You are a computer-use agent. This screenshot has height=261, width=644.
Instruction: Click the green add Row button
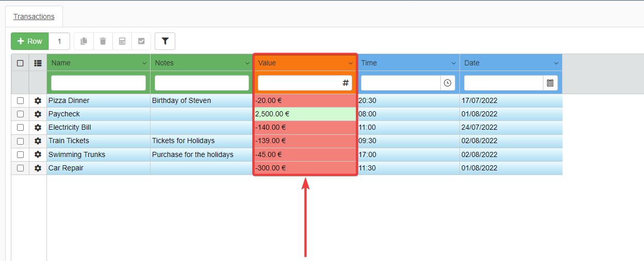(30, 41)
